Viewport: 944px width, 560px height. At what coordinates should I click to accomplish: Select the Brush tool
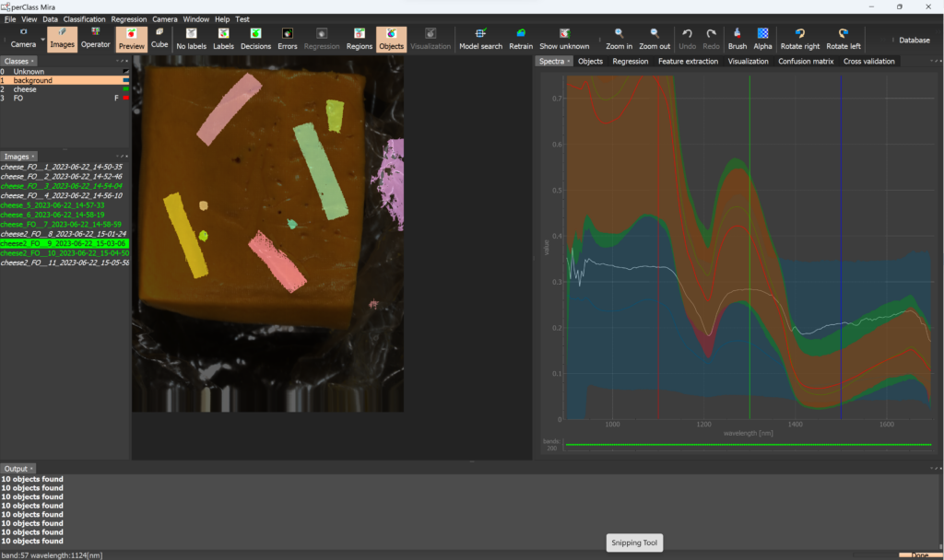click(x=737, y=38)
